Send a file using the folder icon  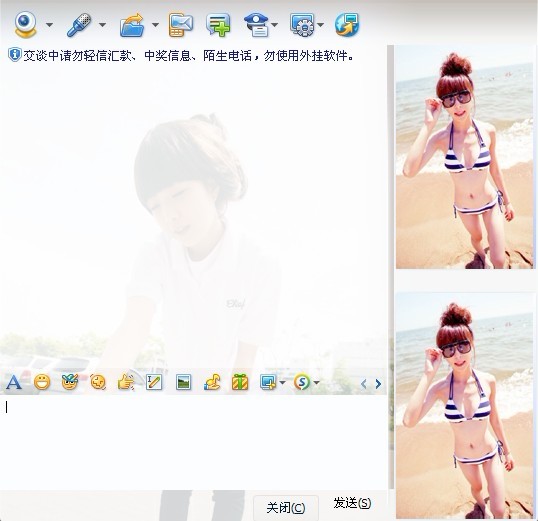[x=132, y=25]
